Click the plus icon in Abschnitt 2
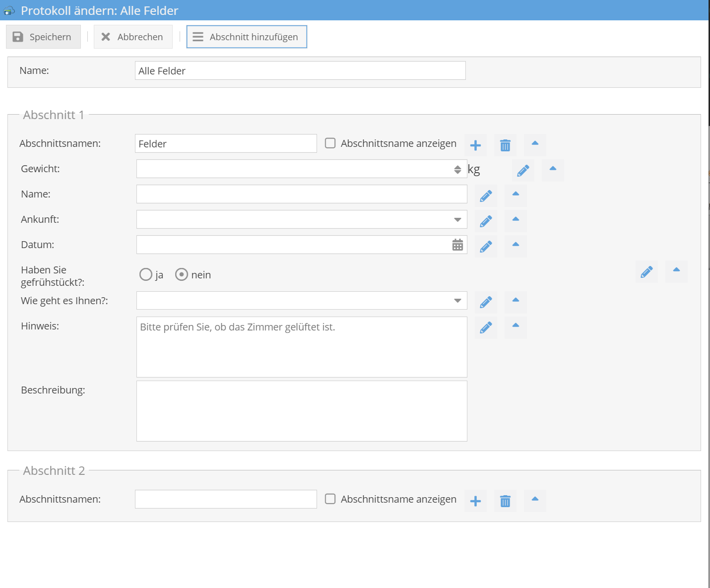Screen dimensions: 710x588 pos(475,501)
